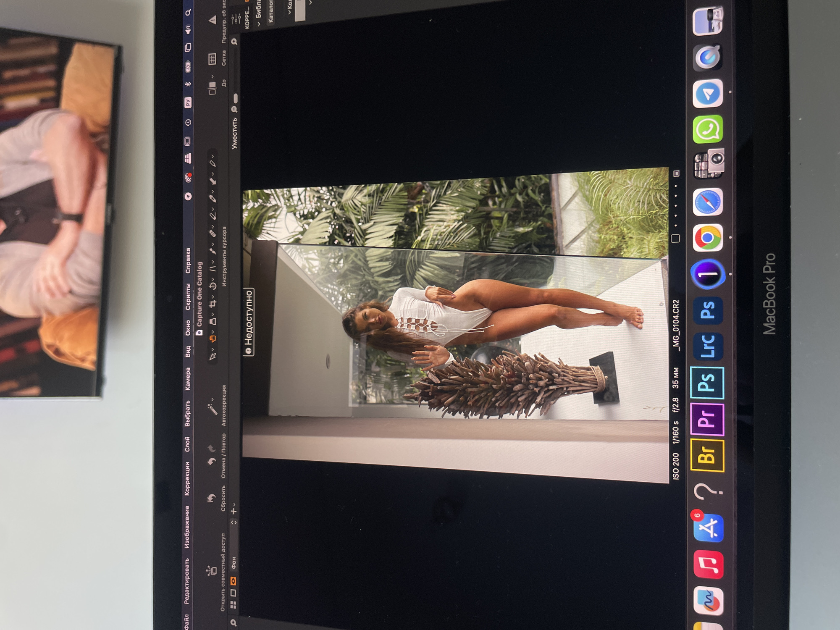Open Google Chrome from the Dock

(708, 238)
